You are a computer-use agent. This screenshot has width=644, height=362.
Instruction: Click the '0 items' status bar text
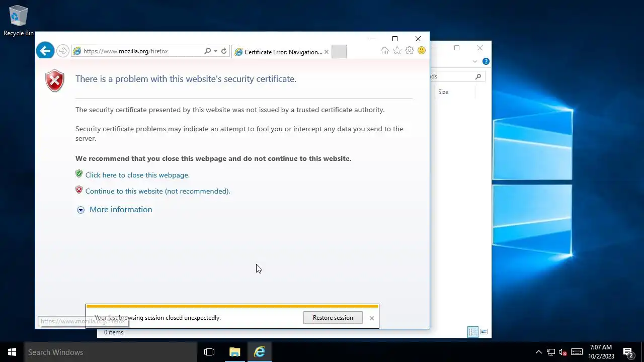114,332
